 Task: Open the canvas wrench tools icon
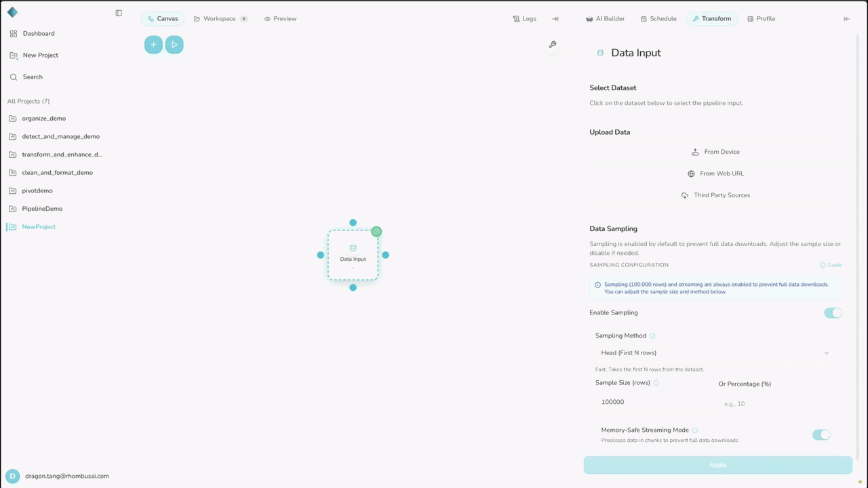[x=553, y=45]
